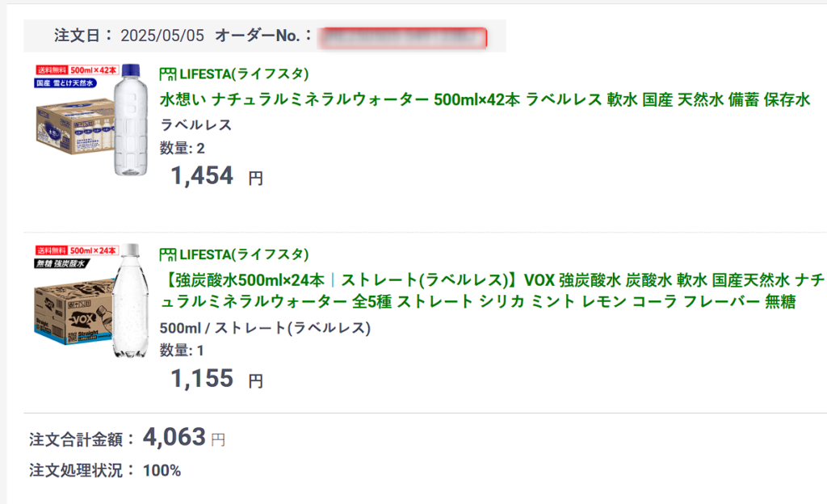Screen dimensions: 827x504
Task: Click the 送料無料 500ml×24本 badge
Action: click(77, 250)
